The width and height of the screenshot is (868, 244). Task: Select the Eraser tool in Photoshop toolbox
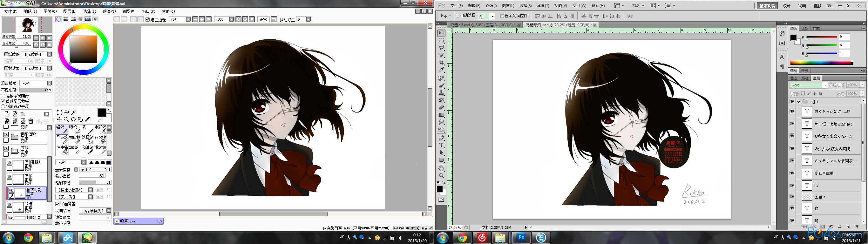[441, 107]
